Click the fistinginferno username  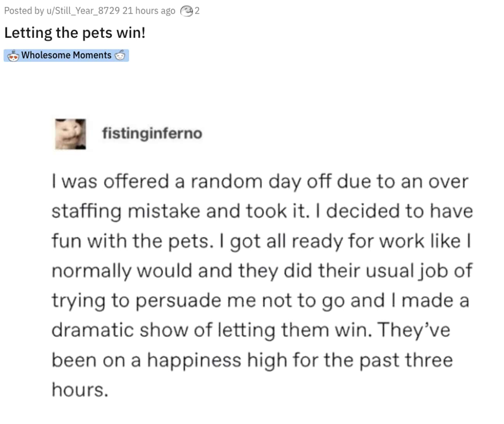tap(152, 133)
